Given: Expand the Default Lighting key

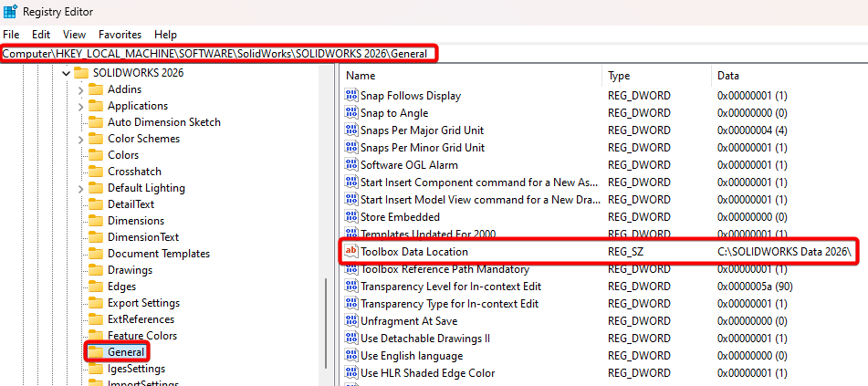Looking at the screenshot, I should coord(81,188).
